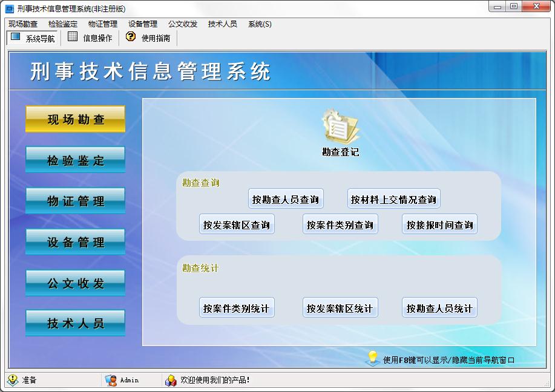
Task: Open the 检验鉴定 menu
Action: click(63, 24)
